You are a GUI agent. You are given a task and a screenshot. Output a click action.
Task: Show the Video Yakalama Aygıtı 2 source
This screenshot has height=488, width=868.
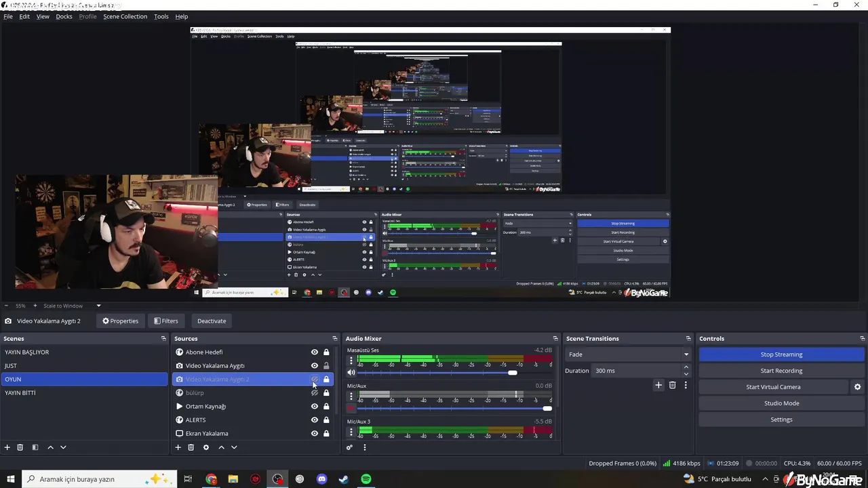coord(315,380)
